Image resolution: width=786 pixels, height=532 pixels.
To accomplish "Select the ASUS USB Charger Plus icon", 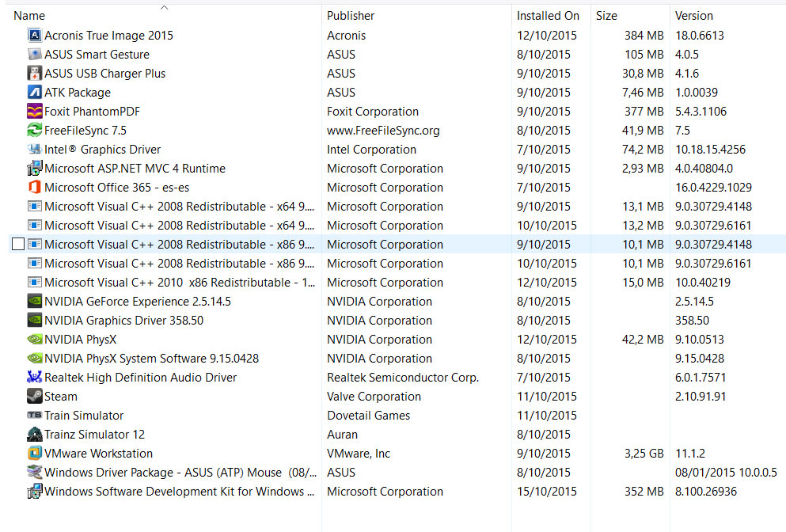I will 34,74.
